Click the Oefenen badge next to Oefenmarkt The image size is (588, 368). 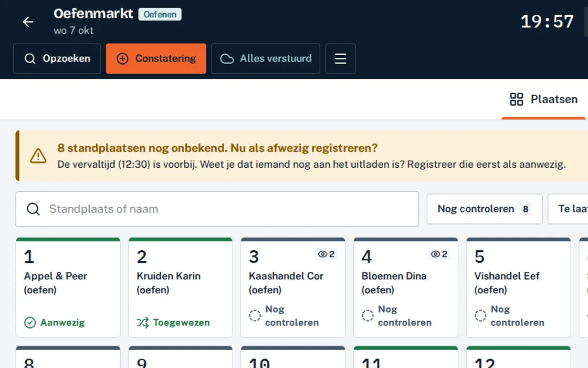(x=160, y=14)
